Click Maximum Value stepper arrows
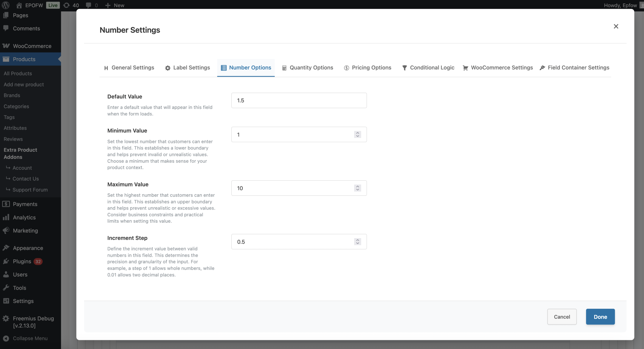The image size is (644, 349). [357, 188]
